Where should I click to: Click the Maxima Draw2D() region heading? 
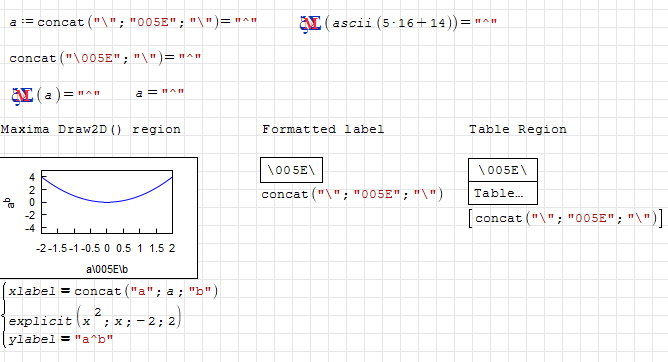pyautogui.click(x=91, y=129)
